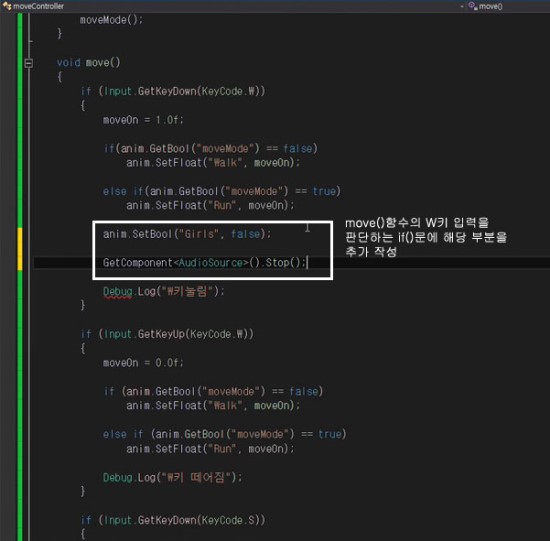The width and height of the screenshot is (550, 541).
Task: Click the move() method icon
Action: tap(473, 6)
